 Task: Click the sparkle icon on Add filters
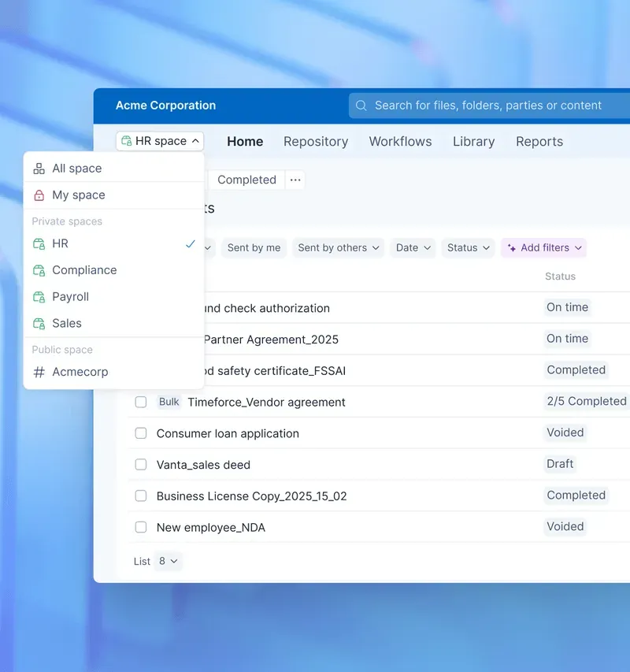[513, 247]
